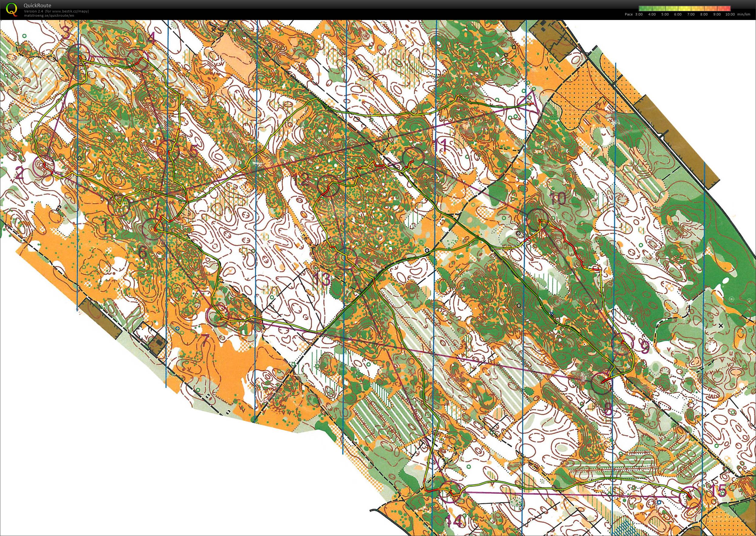Click control circle number 6
The width and height of the screenshot is (756, 536).
tap(153, 229)
